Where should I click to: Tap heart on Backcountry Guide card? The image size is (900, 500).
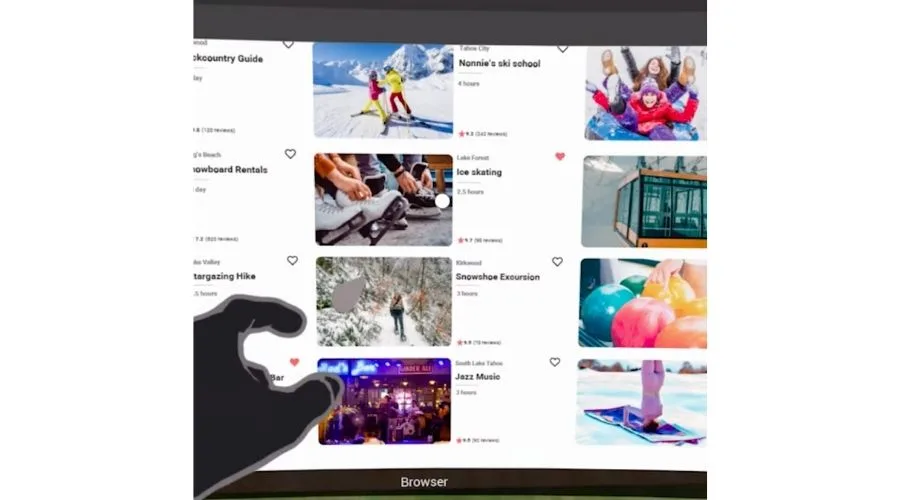tap(288, 44)
